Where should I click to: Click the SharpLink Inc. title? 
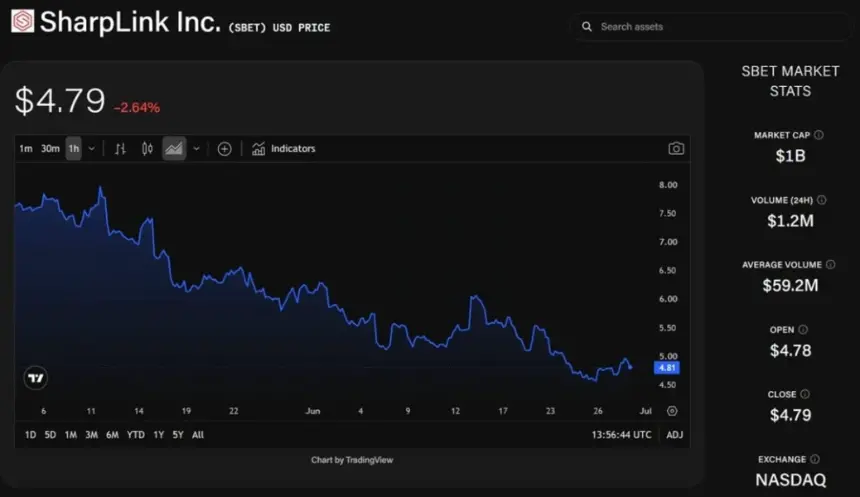(130, 22)
